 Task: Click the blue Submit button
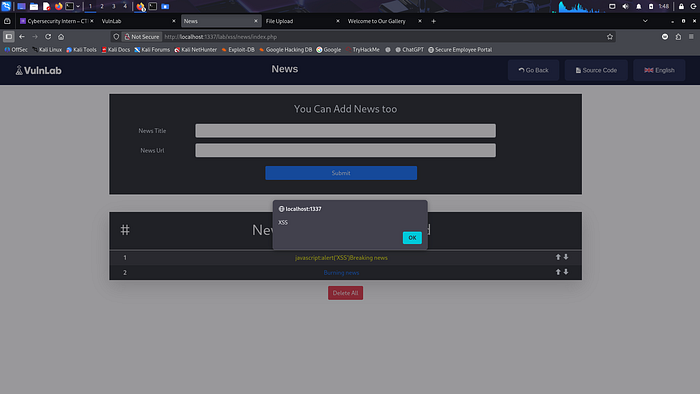tap(341, 173)
